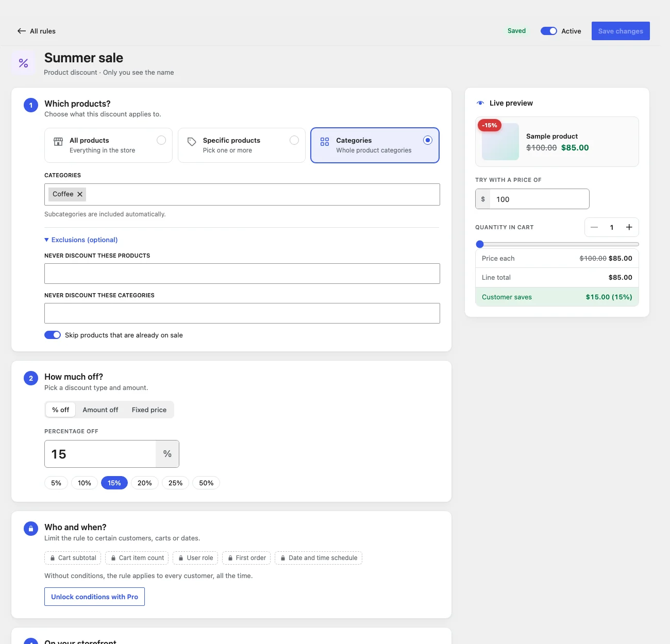Choose the 50% preset
The image size is (670, 644).
click(x=206, y=483)
